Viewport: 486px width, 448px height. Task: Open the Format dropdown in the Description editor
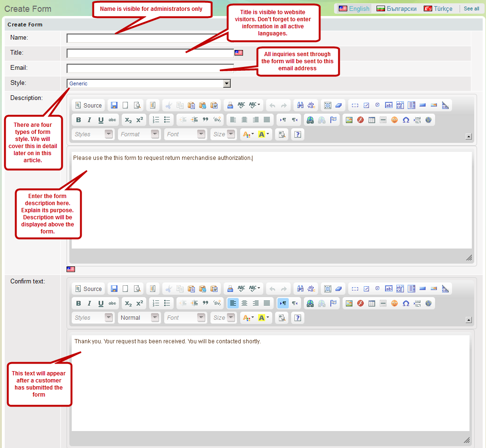pos(139,134)
